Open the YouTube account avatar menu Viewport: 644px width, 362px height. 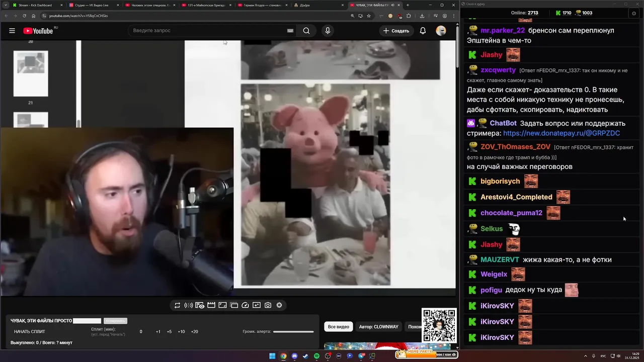click(441, 31)
